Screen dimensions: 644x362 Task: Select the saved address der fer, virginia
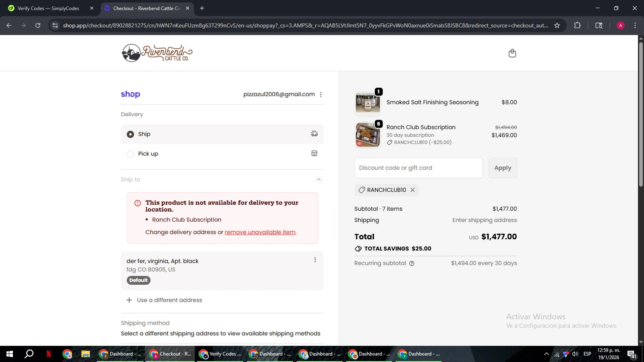pos(222,271)
